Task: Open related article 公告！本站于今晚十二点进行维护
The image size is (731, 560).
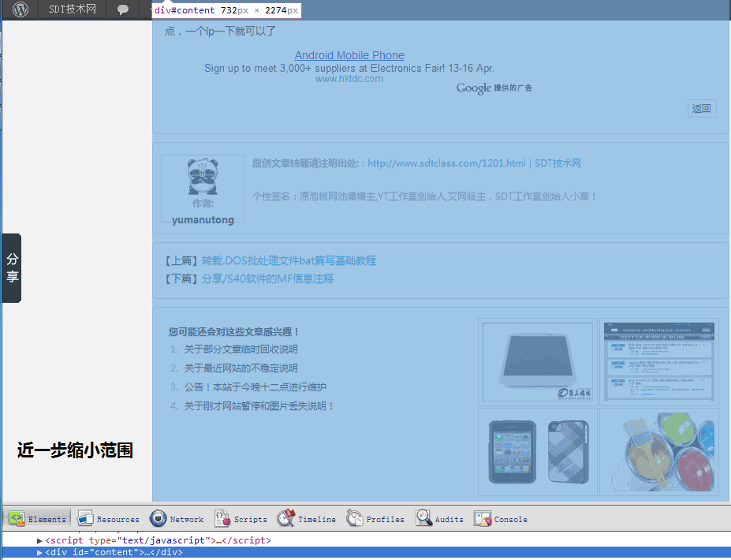Action: [255, 387]
